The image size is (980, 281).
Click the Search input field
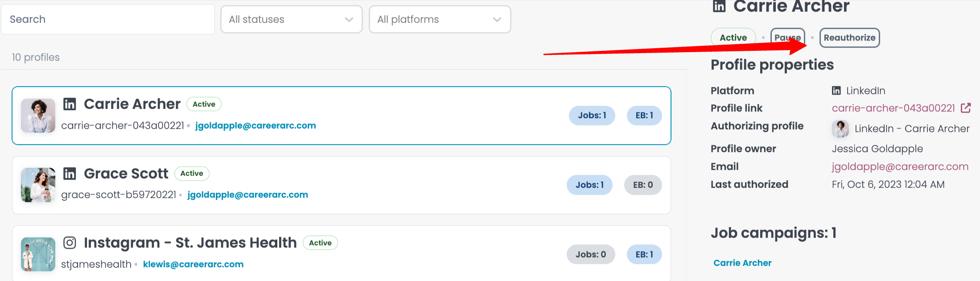(x=108, y=19)
